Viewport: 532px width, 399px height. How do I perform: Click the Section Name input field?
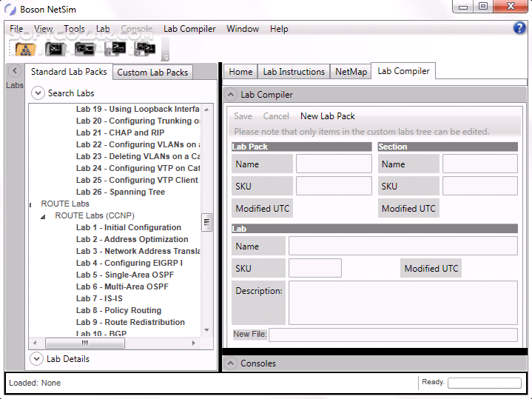[x=480, y=164]
